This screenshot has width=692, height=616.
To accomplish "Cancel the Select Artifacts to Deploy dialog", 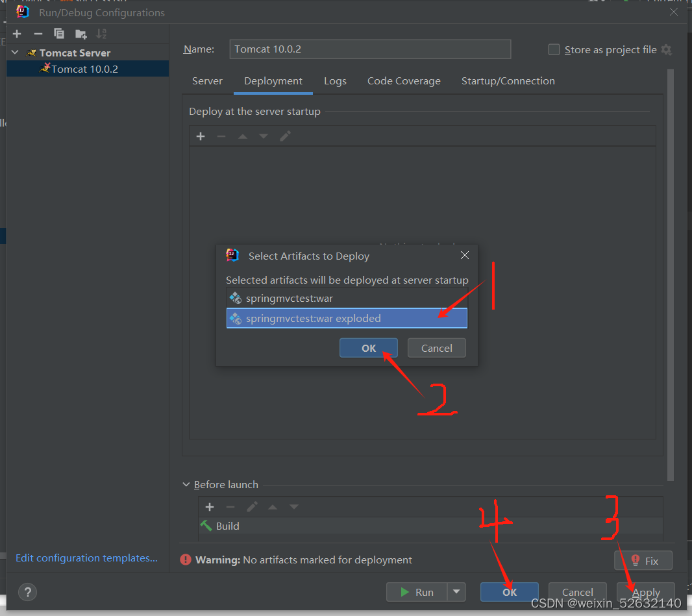I will point(436,348).
